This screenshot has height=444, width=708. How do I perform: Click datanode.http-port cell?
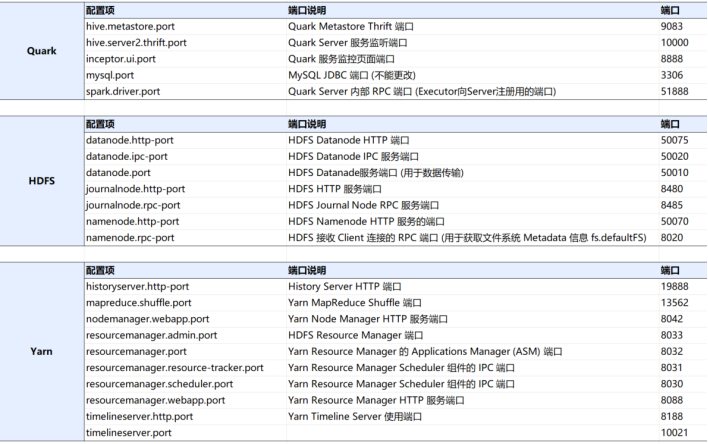point(185,140)
